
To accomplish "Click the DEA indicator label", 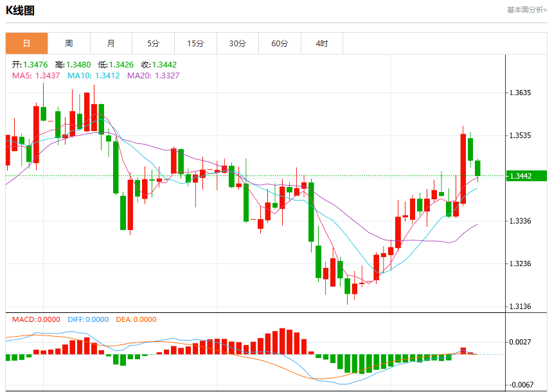I will 136,319.
